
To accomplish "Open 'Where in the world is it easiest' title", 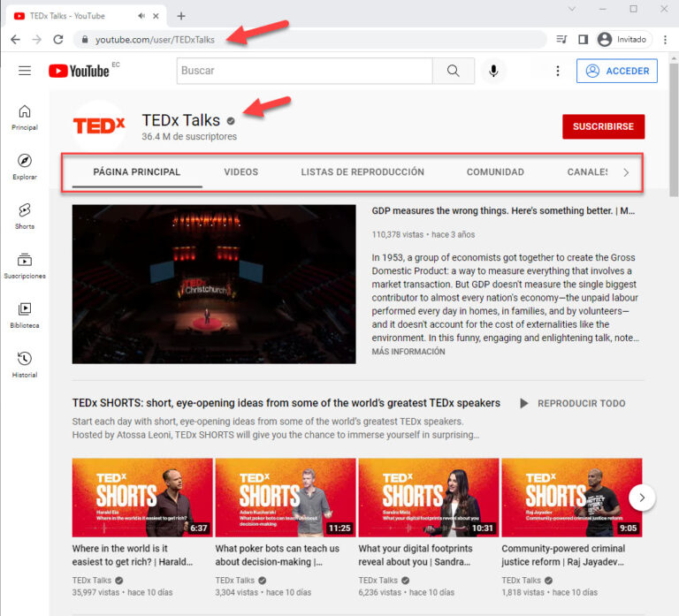I will 133,555.
